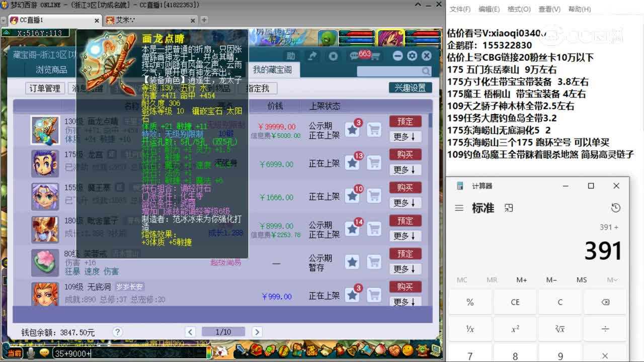
Task: Open the 格式 menu in Notepad
Action: 520,9
